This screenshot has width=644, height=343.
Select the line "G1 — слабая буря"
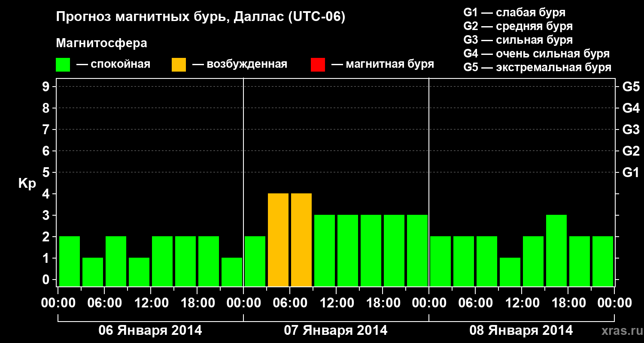pos(514,12)
